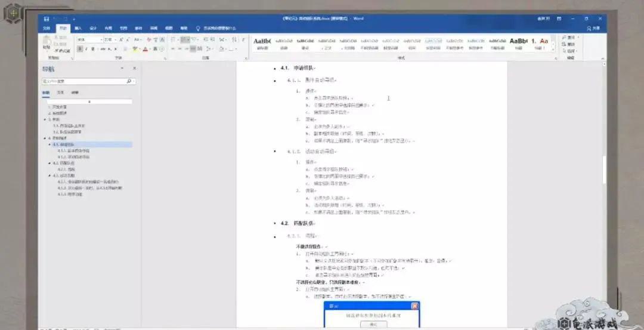Toggle Align Right paragraph alignment
This screenshot has width=644, height=330.
(x=187, y=49)
